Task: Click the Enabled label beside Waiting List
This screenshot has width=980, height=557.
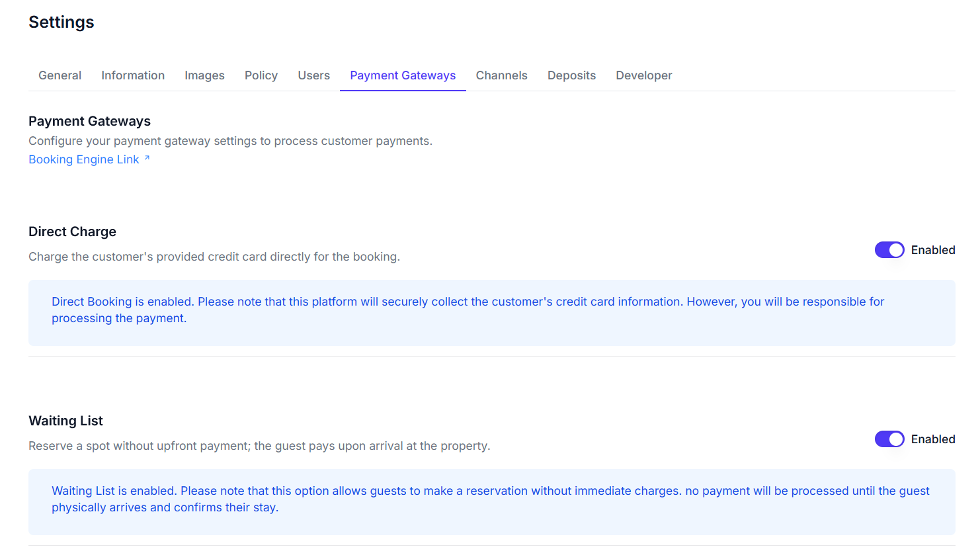Action: click(932, 439)
